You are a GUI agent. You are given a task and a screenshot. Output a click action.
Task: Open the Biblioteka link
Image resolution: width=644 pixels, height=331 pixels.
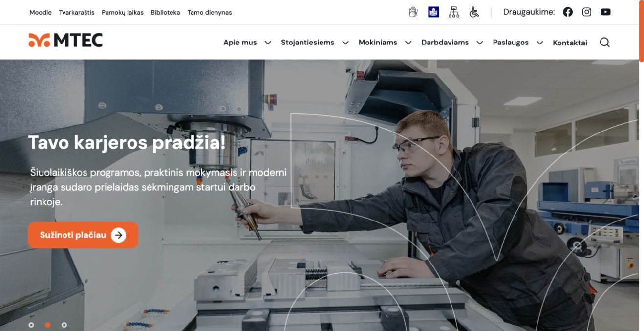(x=166, y=12)
